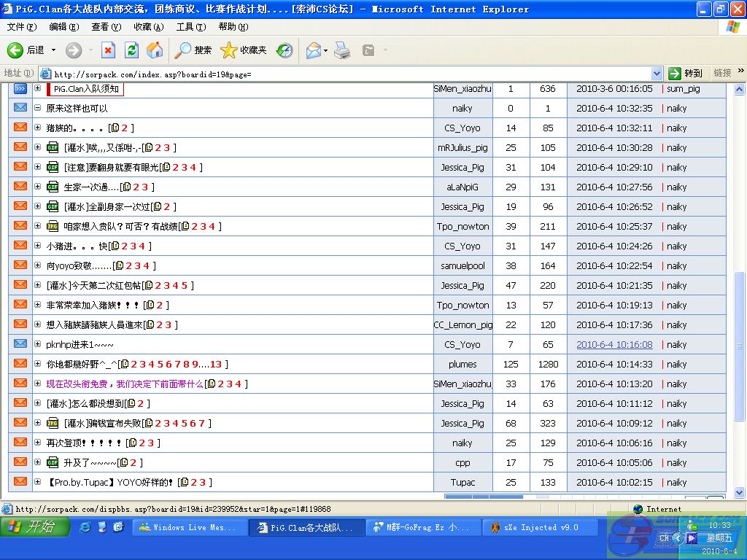Open the 后退 back history dropdown arrow
The image size is (747, 560).
point(52,50)
